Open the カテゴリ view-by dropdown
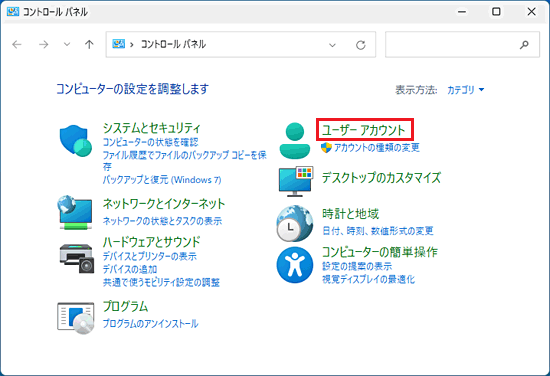 (466, 90)
